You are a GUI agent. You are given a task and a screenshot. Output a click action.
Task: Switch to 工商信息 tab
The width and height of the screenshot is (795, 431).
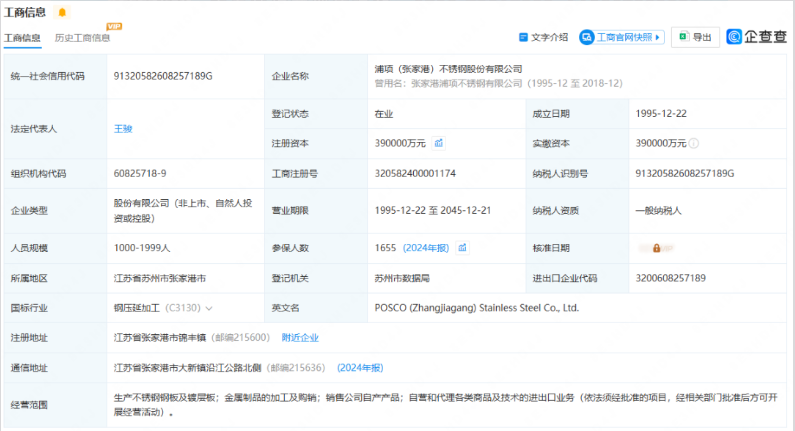(x=22, y=38)
